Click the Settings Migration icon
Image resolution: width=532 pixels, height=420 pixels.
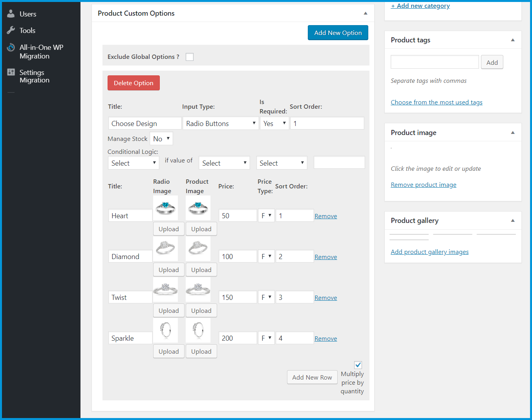[x=11, y=72]
